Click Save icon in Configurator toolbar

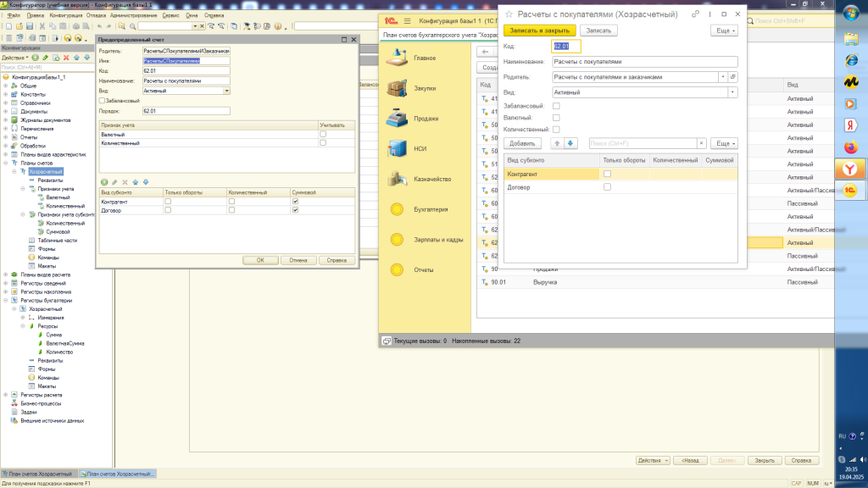coord(30,26)
